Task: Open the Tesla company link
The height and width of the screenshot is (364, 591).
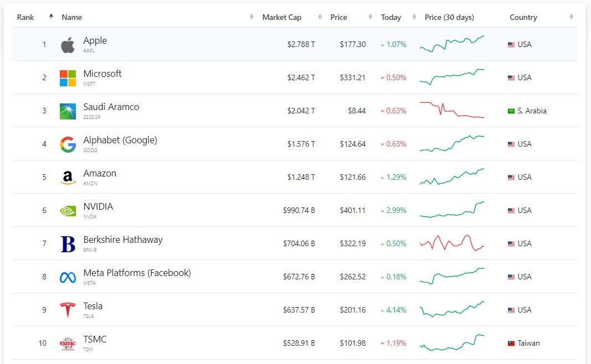Action: click(92, 306)
